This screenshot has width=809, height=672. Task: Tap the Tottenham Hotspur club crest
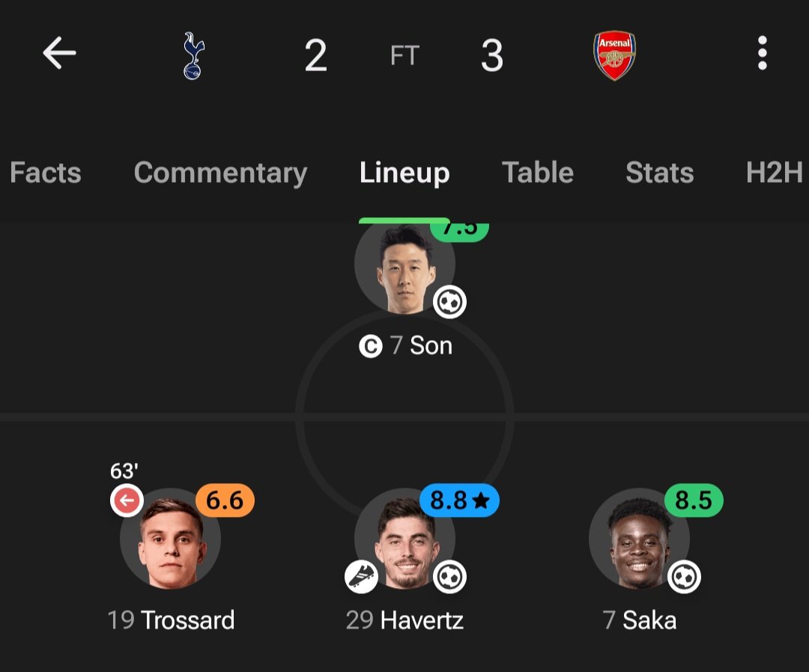coord(194,55)
